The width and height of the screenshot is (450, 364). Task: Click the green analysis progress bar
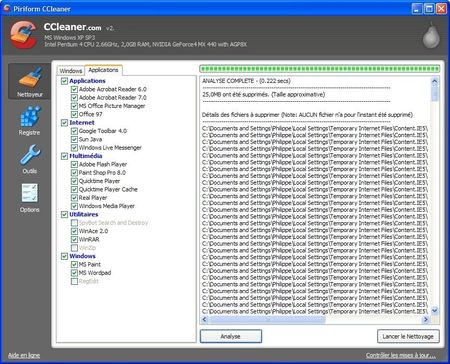pyautogui.click(x=319, y=69)
